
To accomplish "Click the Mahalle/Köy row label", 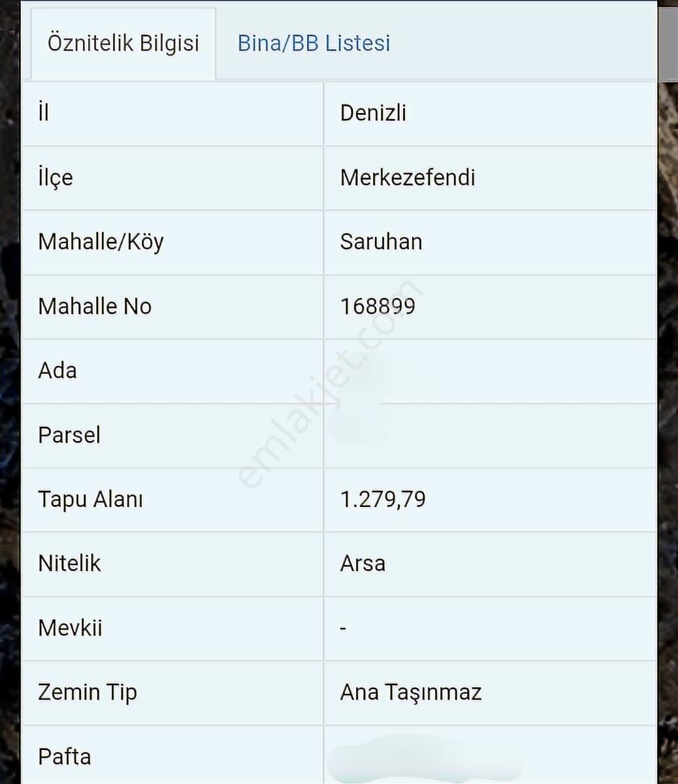I will [x=101, y=242].
